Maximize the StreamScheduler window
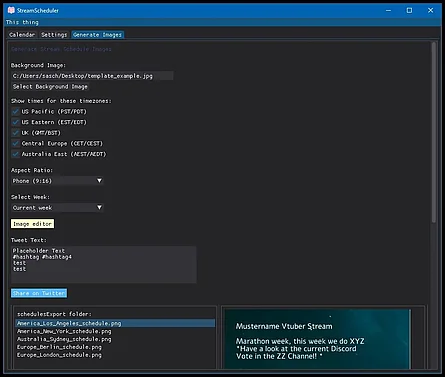 409,10
